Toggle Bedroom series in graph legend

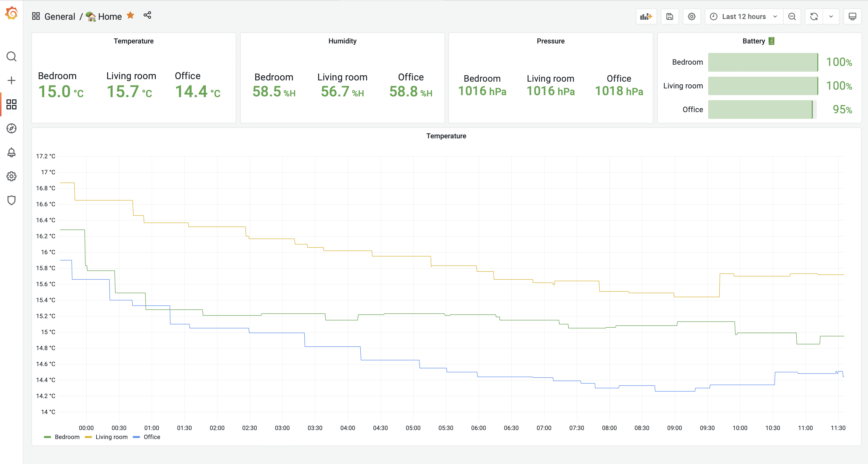coord(67,437)
